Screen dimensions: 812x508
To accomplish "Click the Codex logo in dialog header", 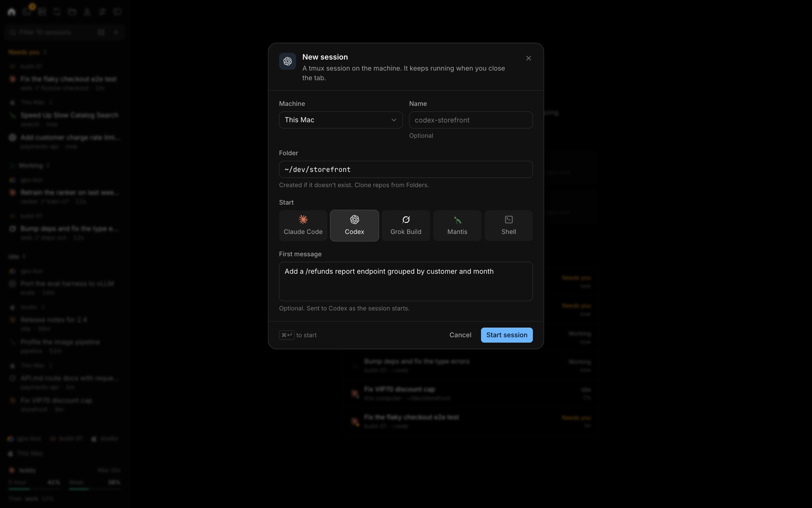I will pos(288,61).
